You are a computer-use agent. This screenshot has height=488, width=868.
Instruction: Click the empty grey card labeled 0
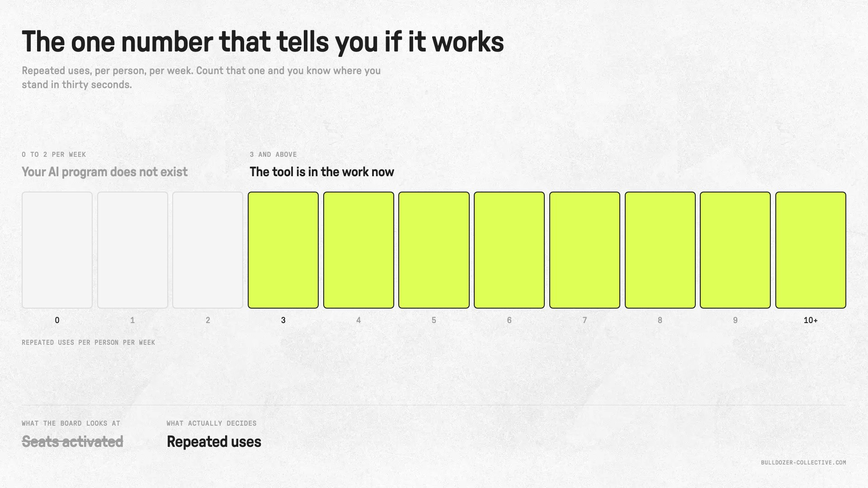tap(57, 250)
